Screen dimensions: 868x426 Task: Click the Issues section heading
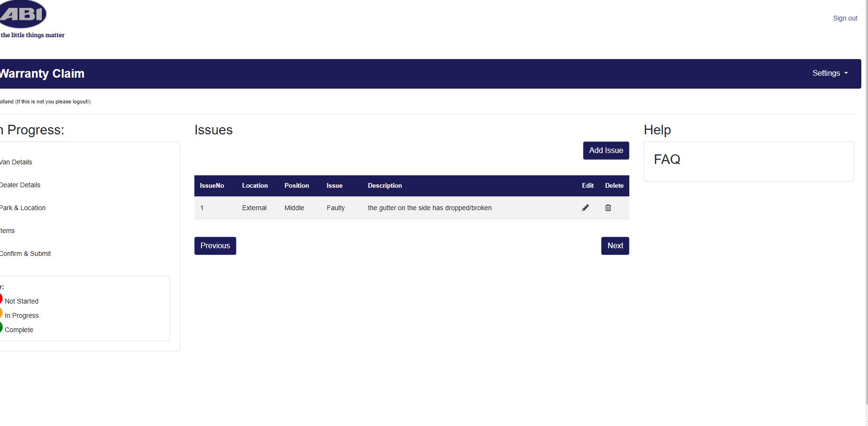click(213, 130)
